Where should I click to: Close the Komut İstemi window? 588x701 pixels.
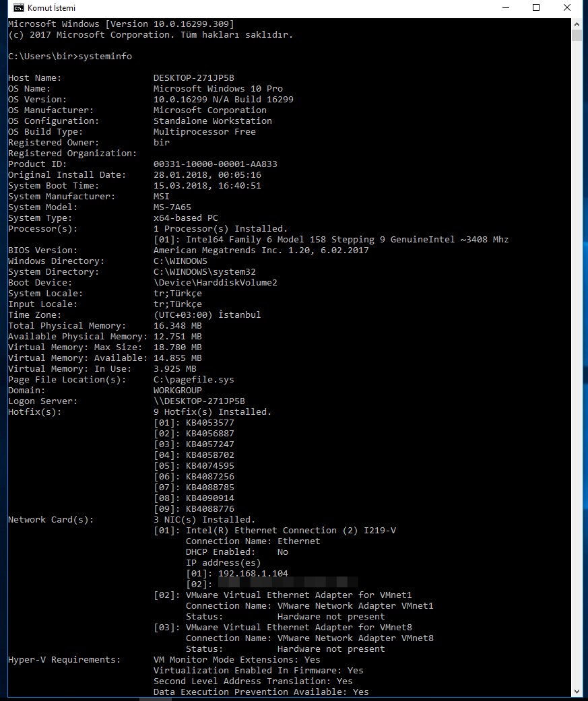pos(567,8)
